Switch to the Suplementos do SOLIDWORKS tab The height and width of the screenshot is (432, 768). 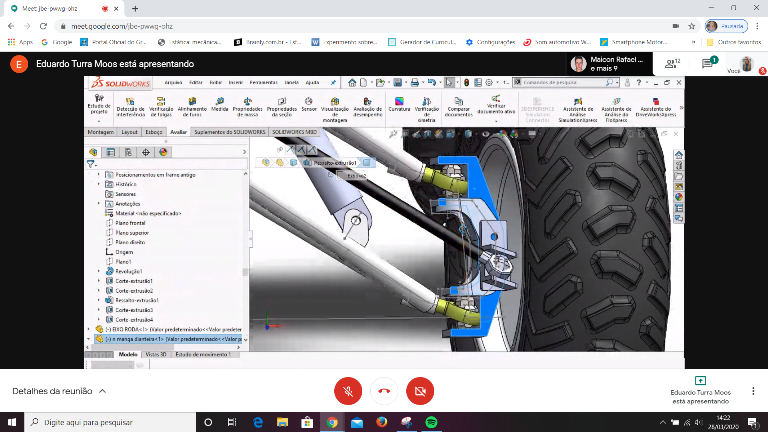click(x=230, y=132)
